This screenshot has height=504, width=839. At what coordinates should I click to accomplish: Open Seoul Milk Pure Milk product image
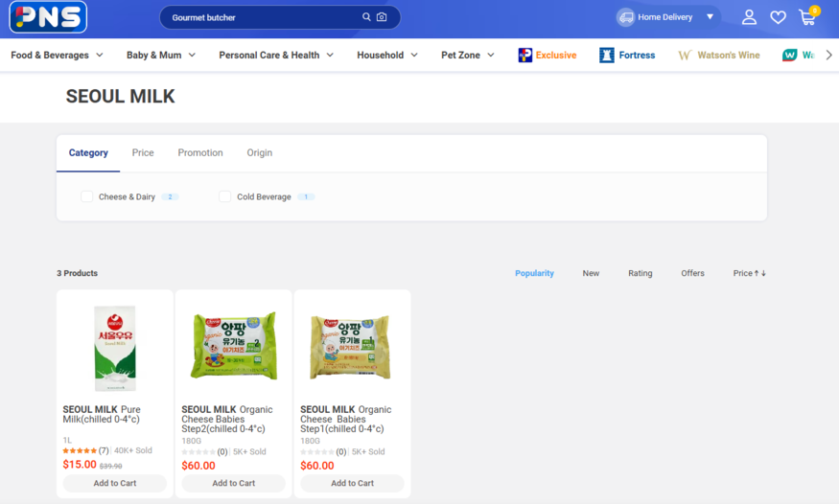point(115,348)
